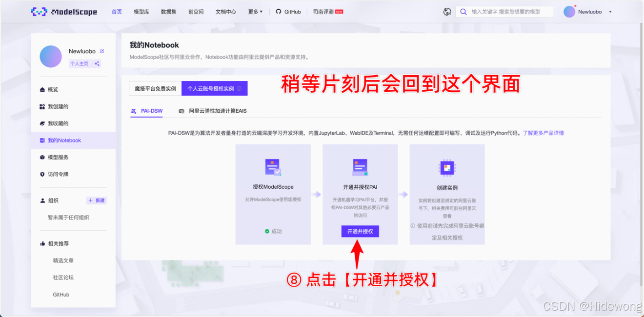Click the edit icon beside Newluobo
This screenshot has width=644, height=317.
pyautogui.click(x=102, y=51)
